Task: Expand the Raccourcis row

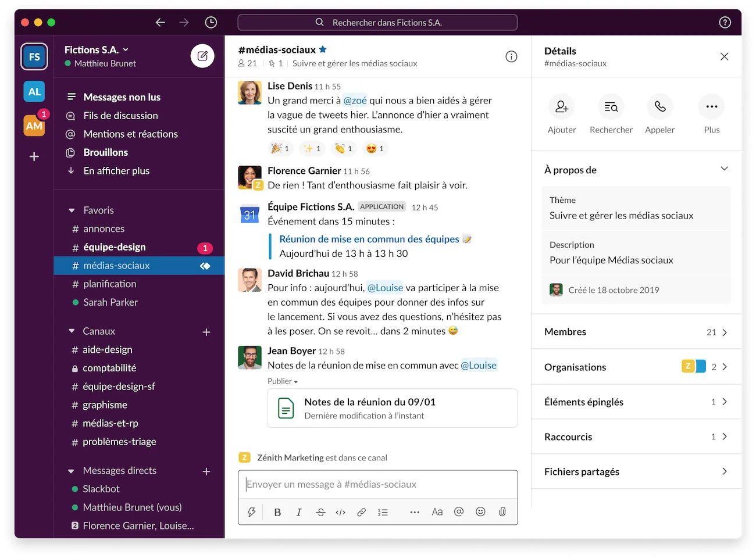Action: point(637,437)
